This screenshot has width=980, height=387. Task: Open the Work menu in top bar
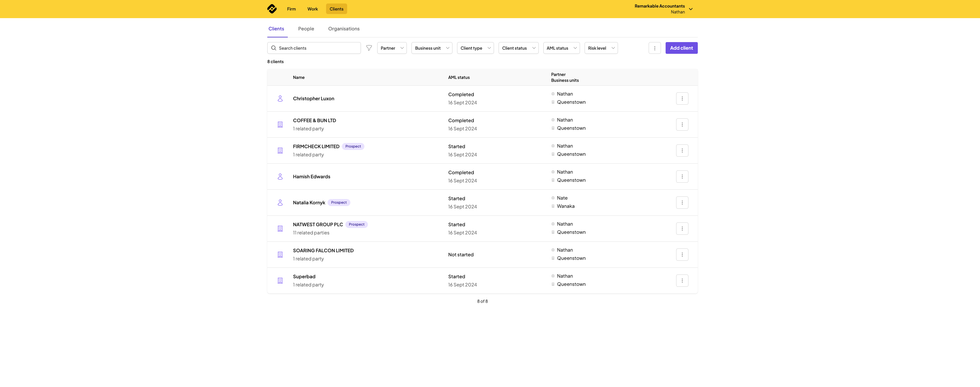click(312, 9)
